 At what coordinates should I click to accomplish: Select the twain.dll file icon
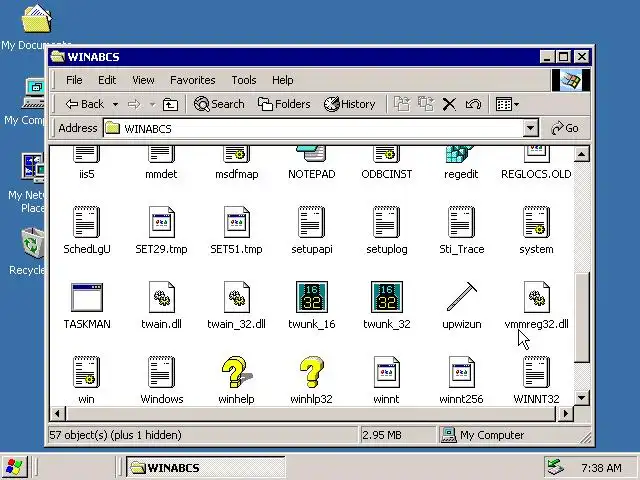click(x=162, y=297)
